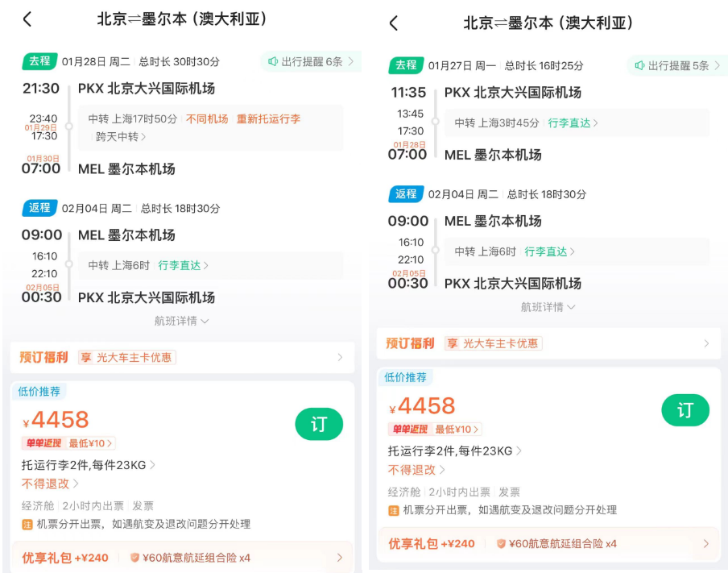Viewport: 728px width, 573px height.
Task: Tap shield icon before ¥60航意航延组合险 on left
Action: (x=134, y=558)
